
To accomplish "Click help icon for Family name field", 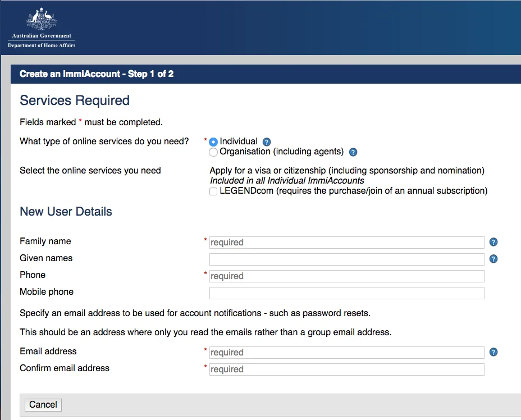I will click(x=493, y=242).
